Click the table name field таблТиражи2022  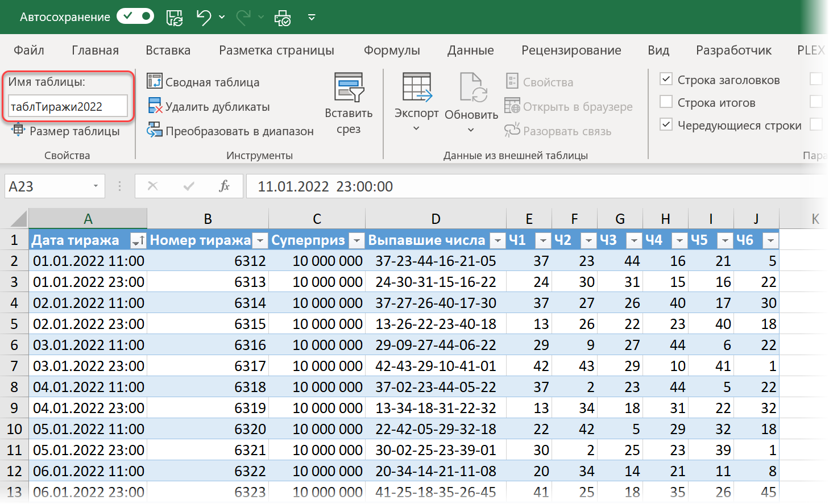click(68, 106)
